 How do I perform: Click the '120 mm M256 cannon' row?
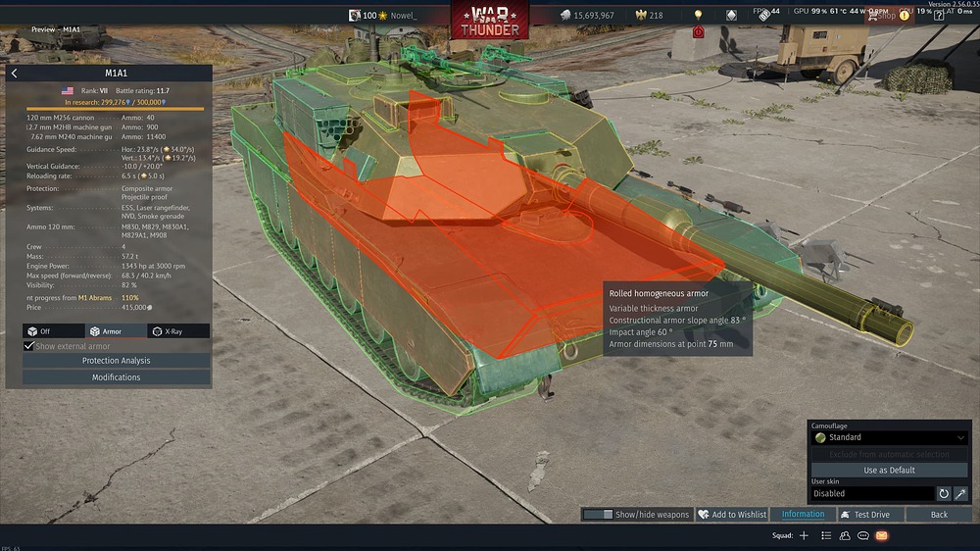[90, 118]
